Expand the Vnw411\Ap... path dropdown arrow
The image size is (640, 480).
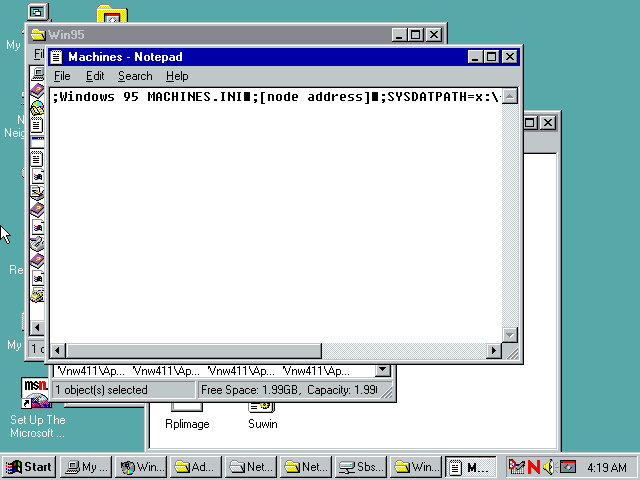(x=382, y=370)
